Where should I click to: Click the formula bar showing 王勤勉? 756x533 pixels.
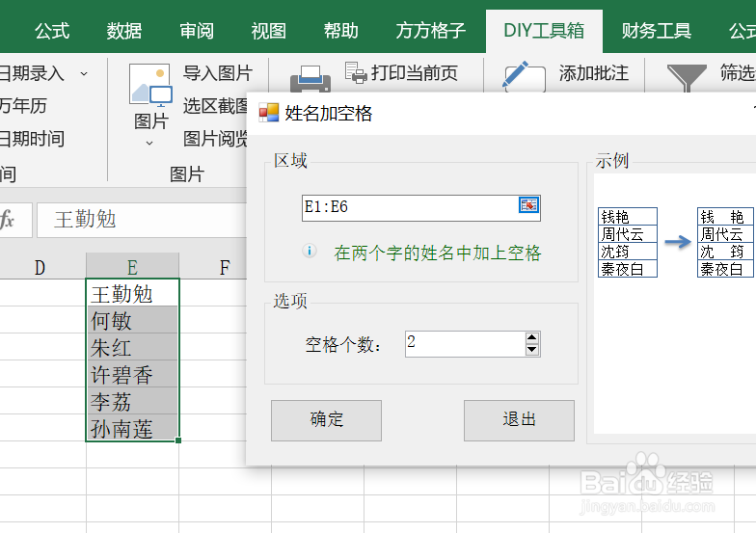coord(142,220)
